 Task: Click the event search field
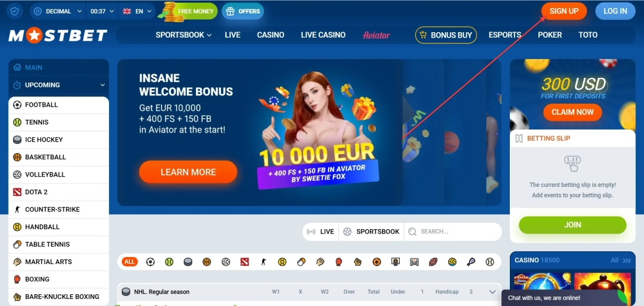(453, 232)
